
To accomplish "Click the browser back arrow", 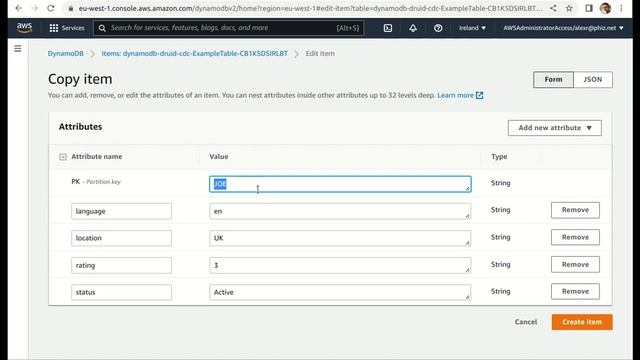I will click(x=18, y=8).
